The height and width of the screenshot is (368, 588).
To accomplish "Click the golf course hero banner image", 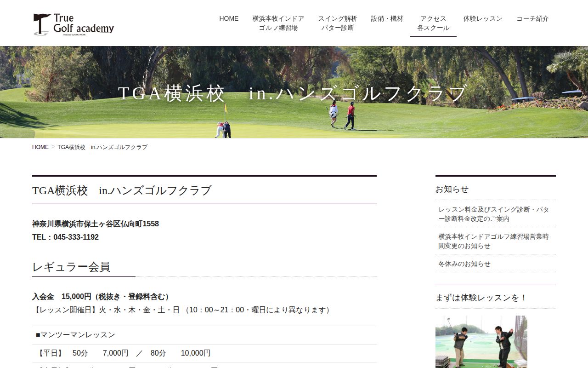I will pos(294,92).
